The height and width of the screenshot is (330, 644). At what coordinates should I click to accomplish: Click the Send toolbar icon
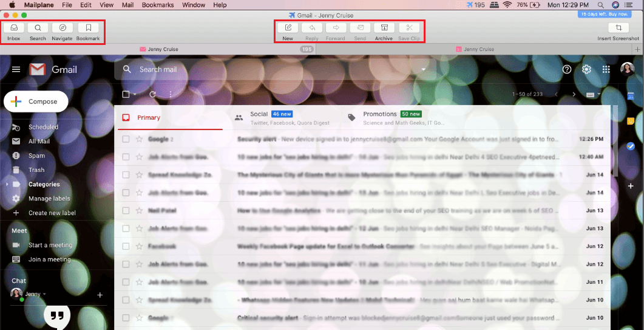pos(360,28)
